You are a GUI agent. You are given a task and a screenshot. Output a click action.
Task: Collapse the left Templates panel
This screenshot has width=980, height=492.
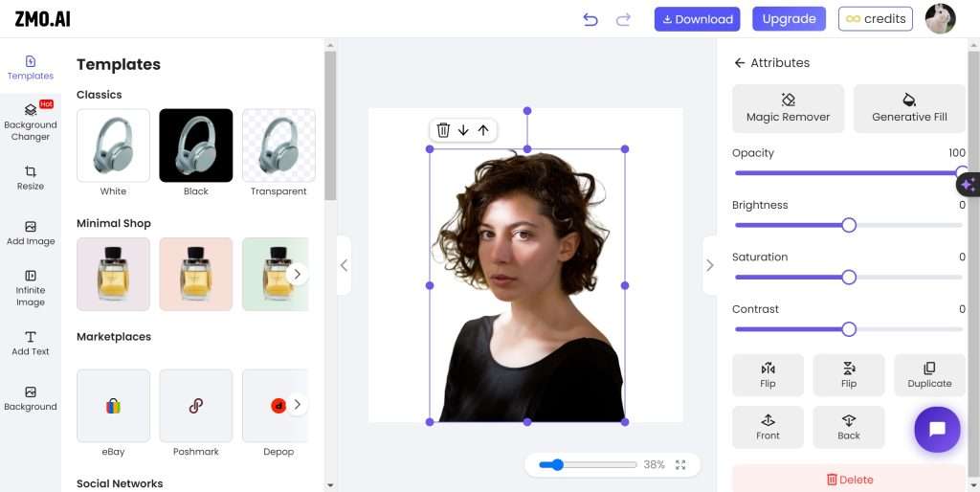(344, 265)
